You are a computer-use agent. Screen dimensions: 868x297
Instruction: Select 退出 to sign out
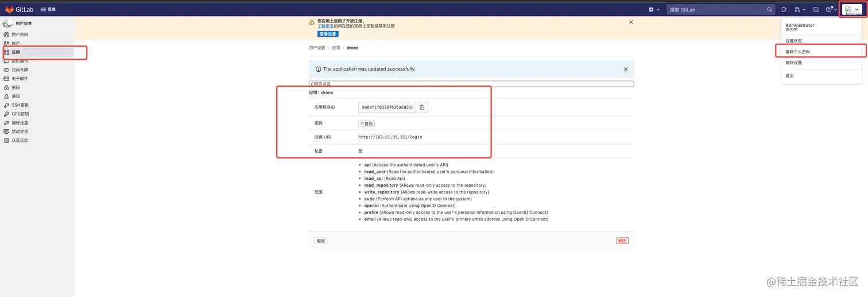click(x=790, y=75)
